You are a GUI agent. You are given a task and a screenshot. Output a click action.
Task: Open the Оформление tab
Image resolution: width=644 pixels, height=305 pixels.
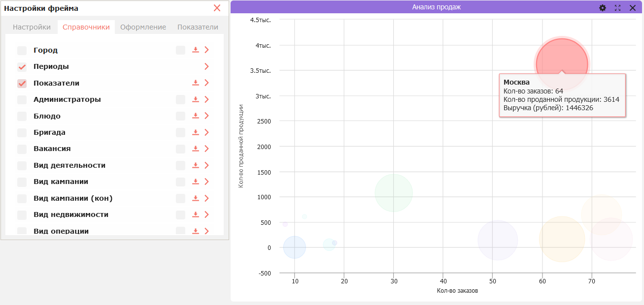143,27
